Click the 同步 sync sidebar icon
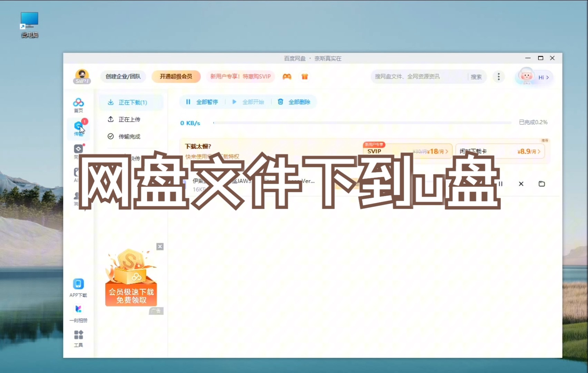The width and height of the screenshot is (588, 373). [x=78, y=151]
